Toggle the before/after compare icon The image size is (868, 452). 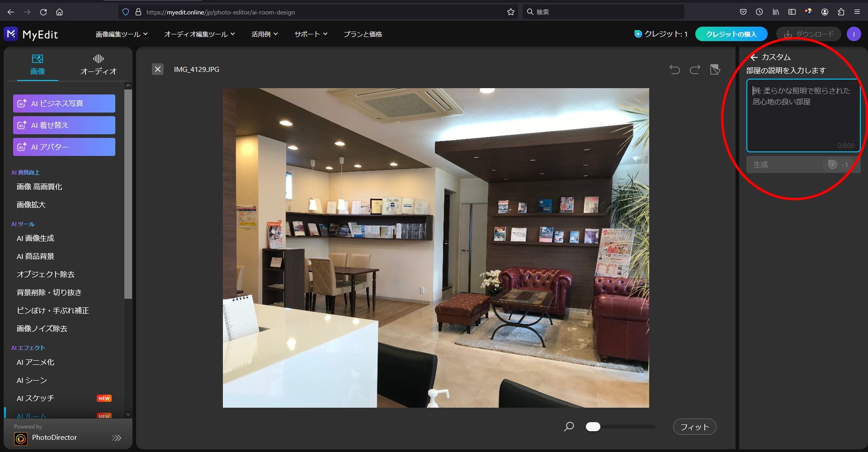(x=715, y=69)
